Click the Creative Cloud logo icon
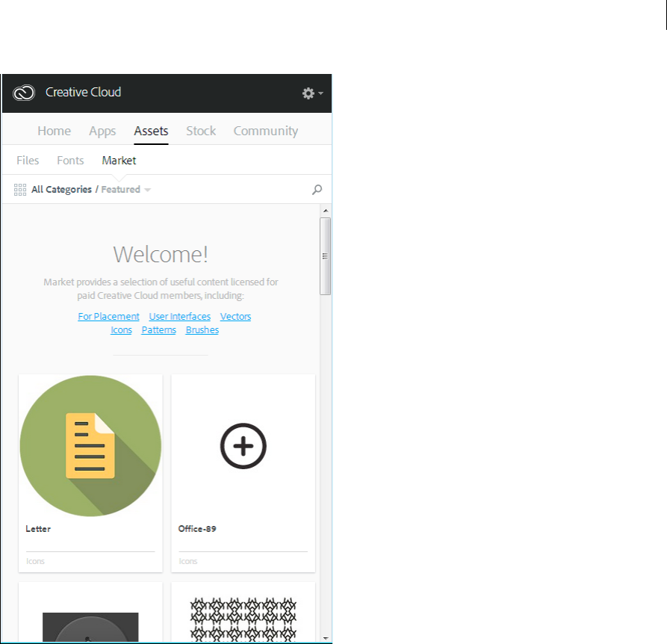Screen dimensions: 667x644 24,93
